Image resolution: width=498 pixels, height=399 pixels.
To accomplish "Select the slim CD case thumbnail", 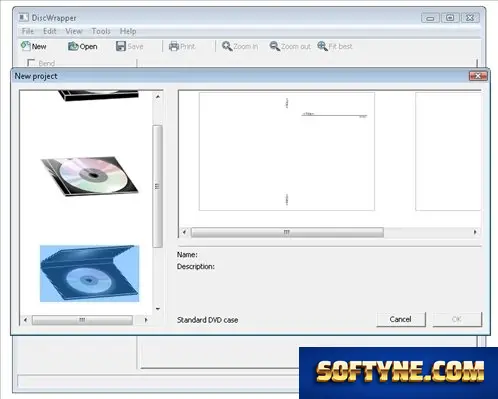I will pyautogui.click(x=89, y=176).
